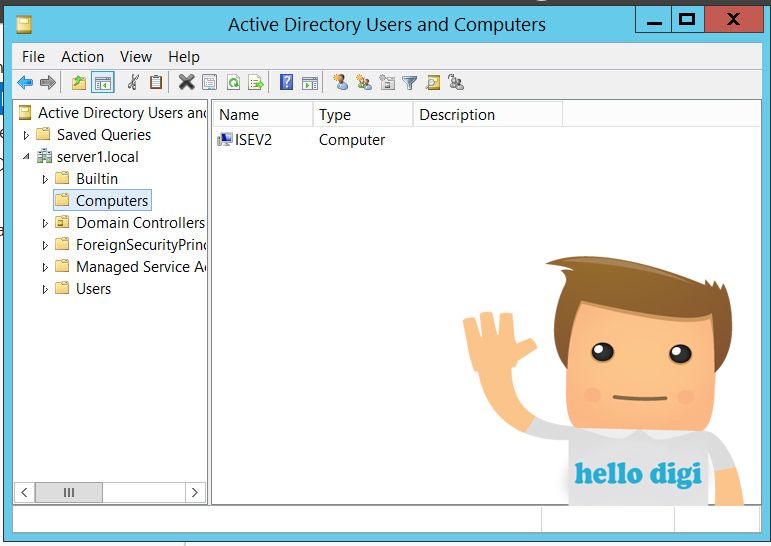Select the ISEV2 entry name

tap(253, 140)
